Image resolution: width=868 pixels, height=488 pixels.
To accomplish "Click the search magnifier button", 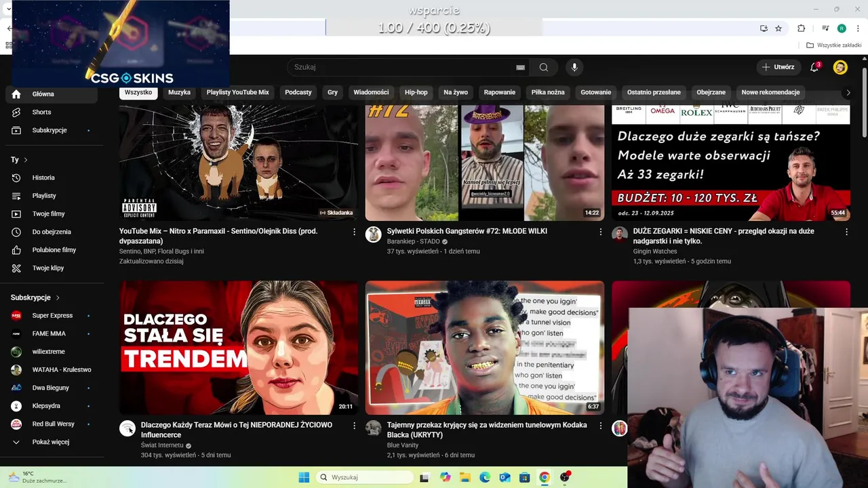I will tap(544, 67).
